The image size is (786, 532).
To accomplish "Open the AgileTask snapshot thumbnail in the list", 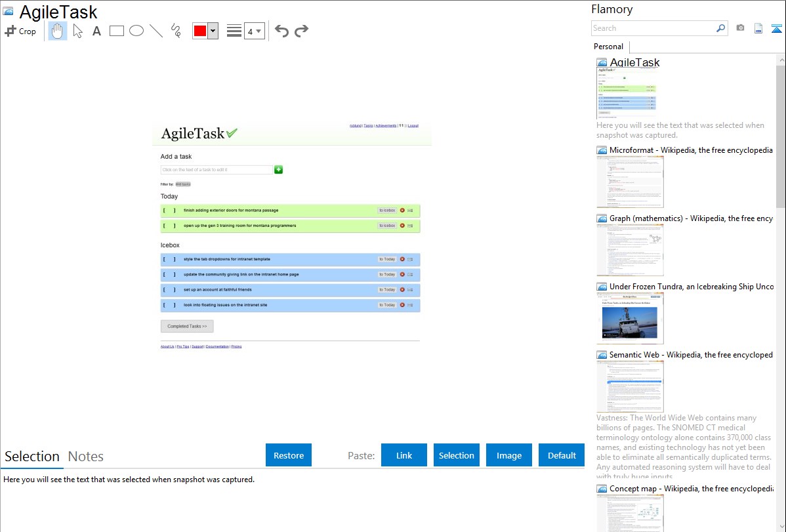I will [627, 92].
